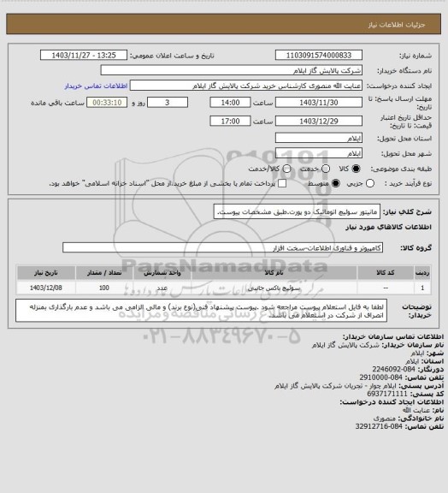Click the اطلاعات ایجاد کننده درخواست heading

(x=392, y=401)
